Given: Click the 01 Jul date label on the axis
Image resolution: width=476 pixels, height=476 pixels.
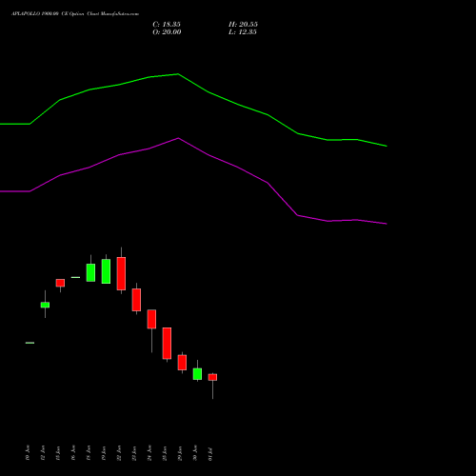Looking at the screenshot, I should [210, 454].
